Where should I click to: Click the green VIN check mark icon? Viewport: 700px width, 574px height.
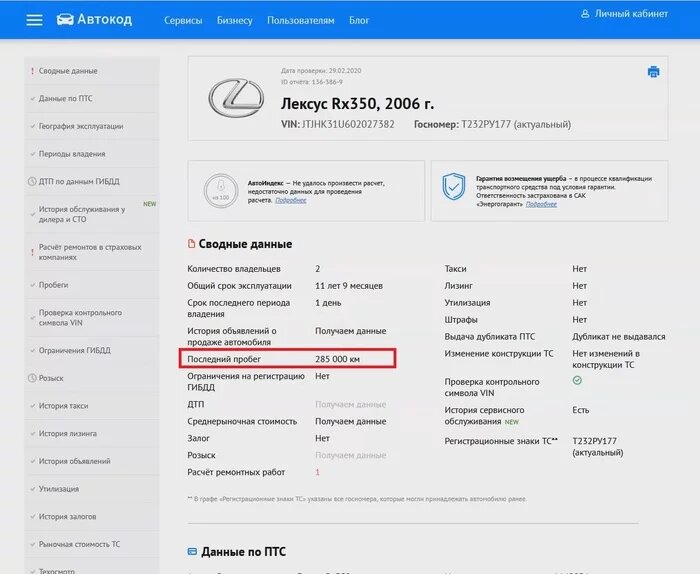[x=577, y=380]
